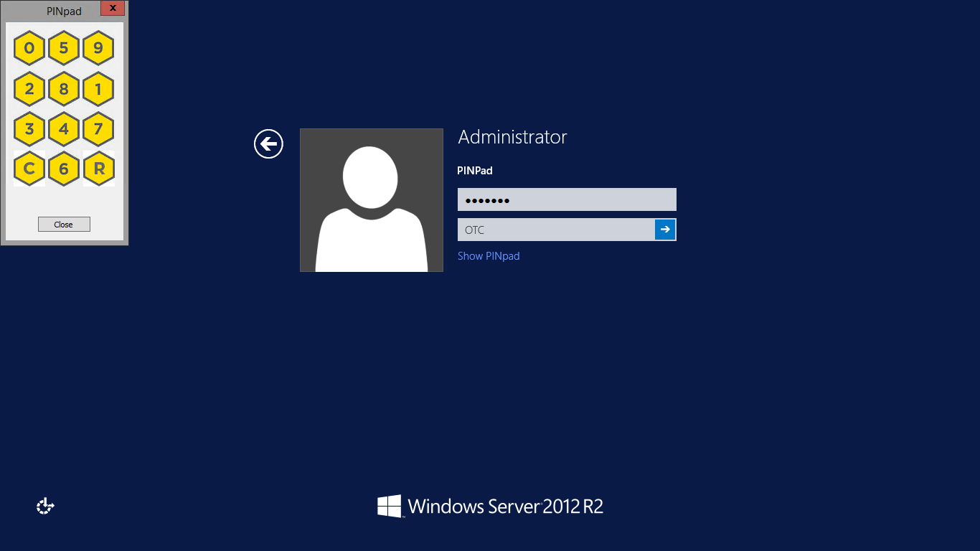Submit credentials with the blue arrow button

tap(665, 229)
